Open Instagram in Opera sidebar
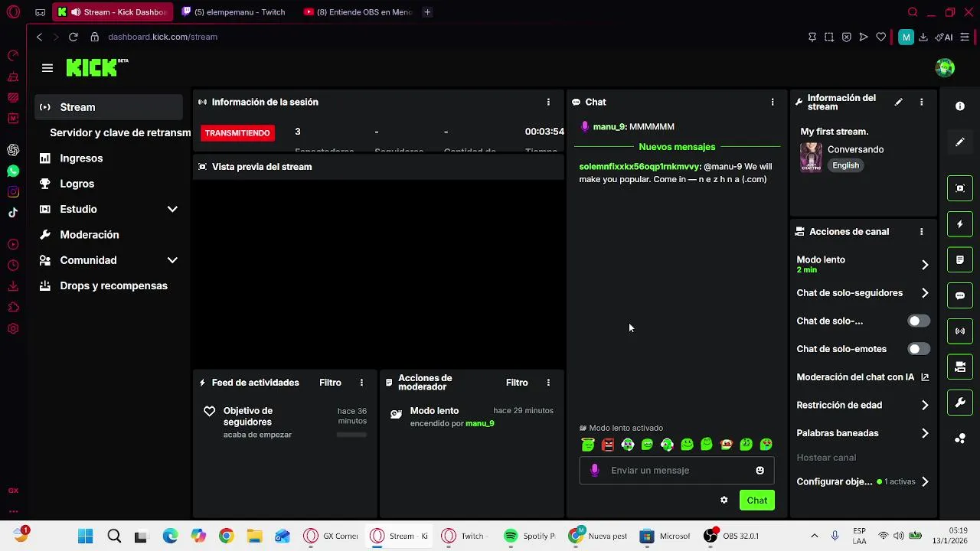The width and height of the screenshot is (980, 551). pos(13,192)
